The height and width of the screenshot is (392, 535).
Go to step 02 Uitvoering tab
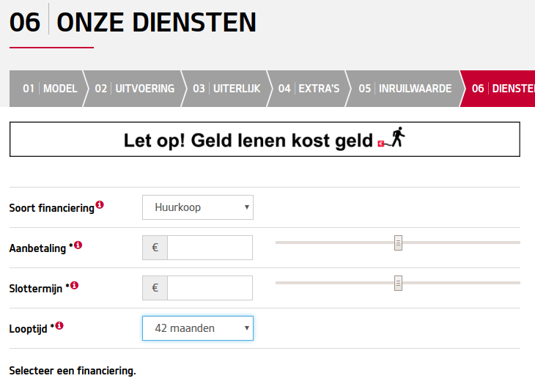(x=134, y=89)
